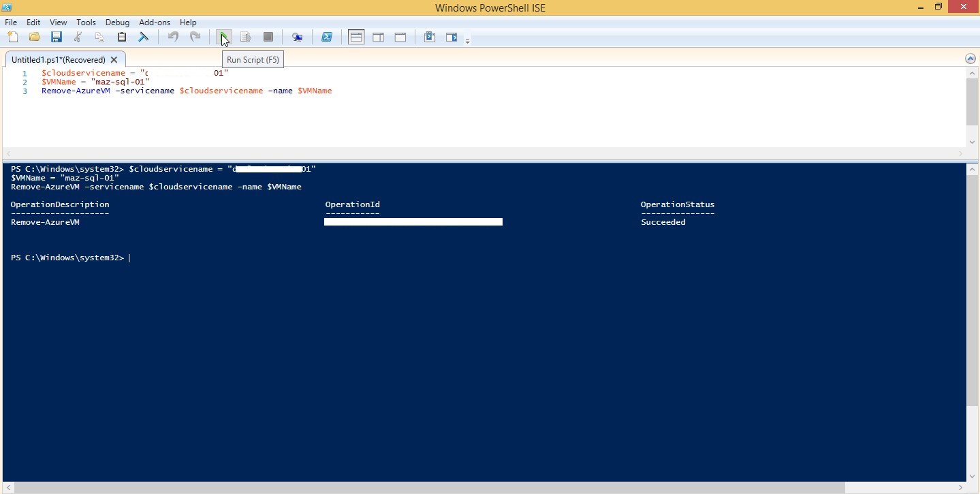980x494 pixels.
Task: Show Command Window icon
Action: click(429, 37)
